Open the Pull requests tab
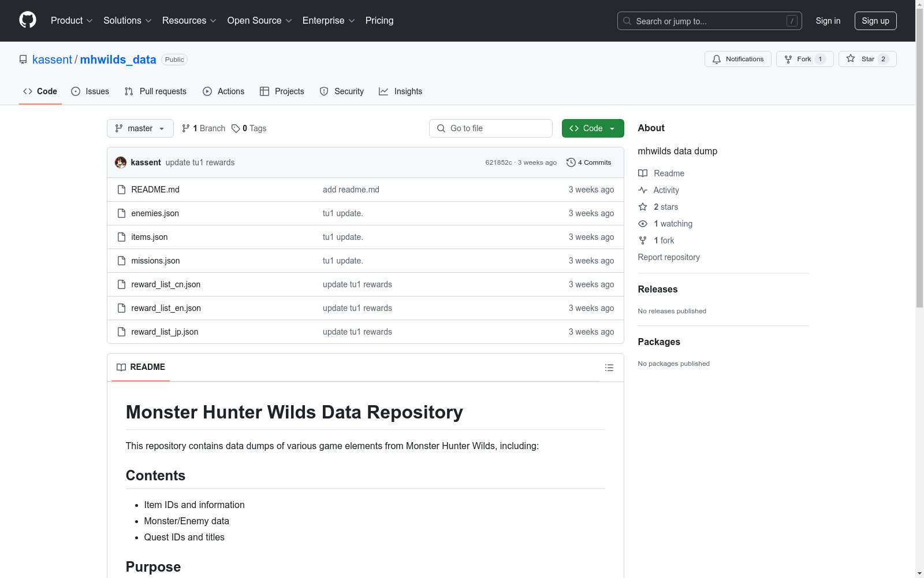924x578 pixels. [x=155, y=91]
